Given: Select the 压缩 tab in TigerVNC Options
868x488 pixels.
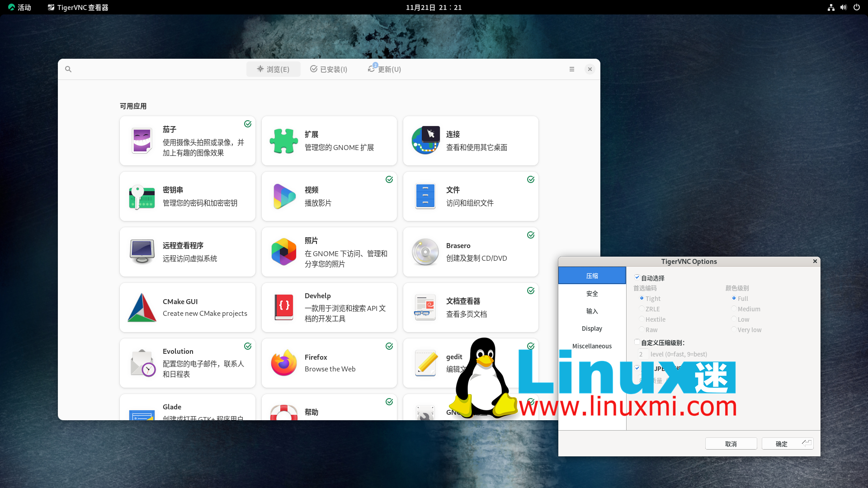Looking at the screenshot, I should (x=592, y=276).
